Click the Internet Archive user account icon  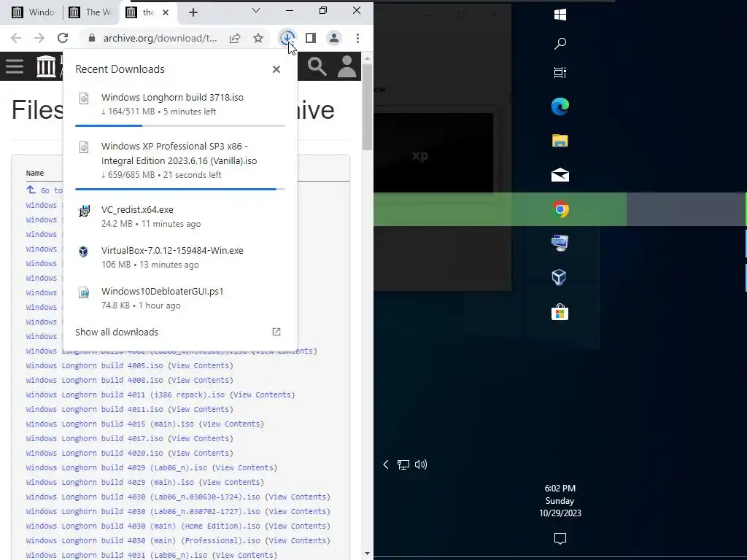(x=347, y=66)
